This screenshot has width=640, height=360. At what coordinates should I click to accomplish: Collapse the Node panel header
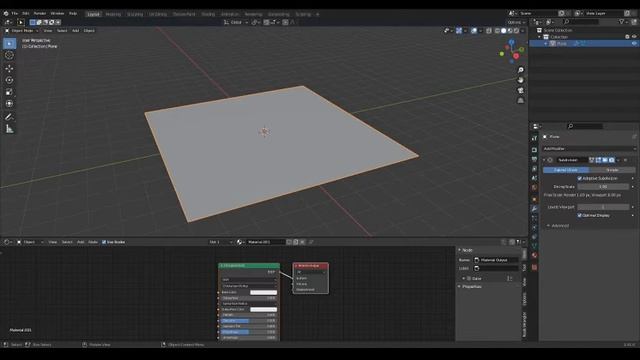click(x=466, y=250)
